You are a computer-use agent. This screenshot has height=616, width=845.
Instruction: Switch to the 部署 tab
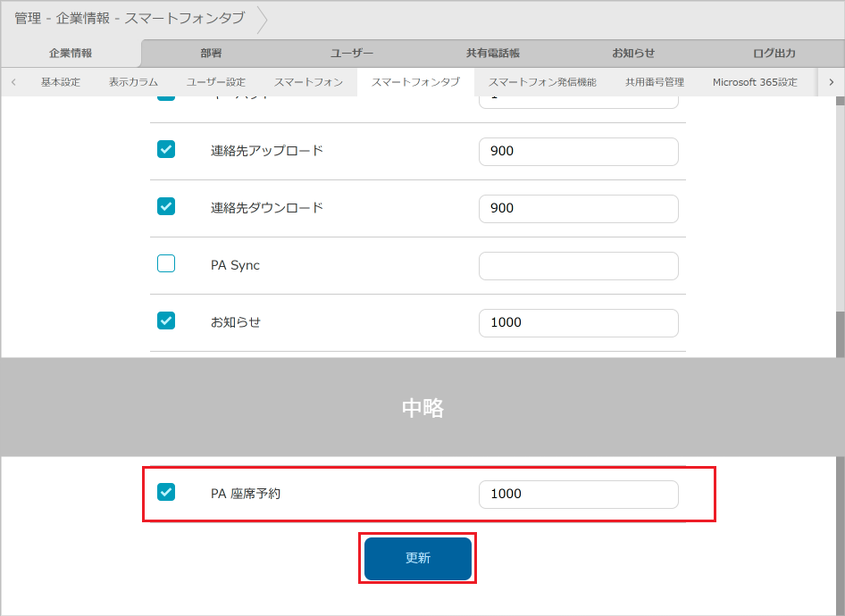tap(211, 53)
